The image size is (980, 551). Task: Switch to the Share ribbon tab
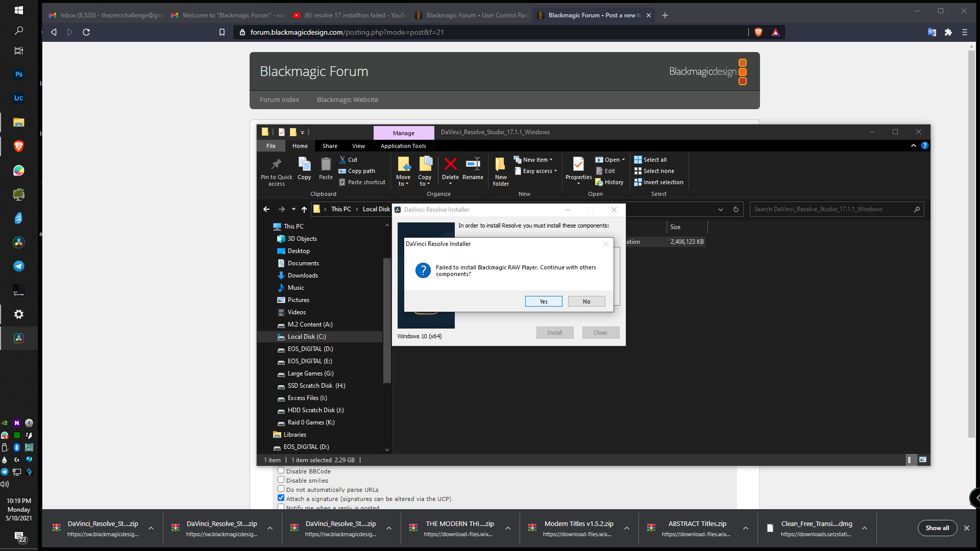pos(330,146)
